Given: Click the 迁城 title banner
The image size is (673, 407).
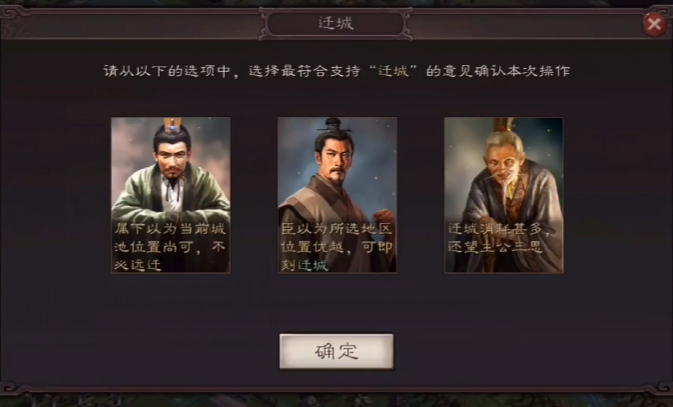Looking at the screenshot, I should 336,23.
